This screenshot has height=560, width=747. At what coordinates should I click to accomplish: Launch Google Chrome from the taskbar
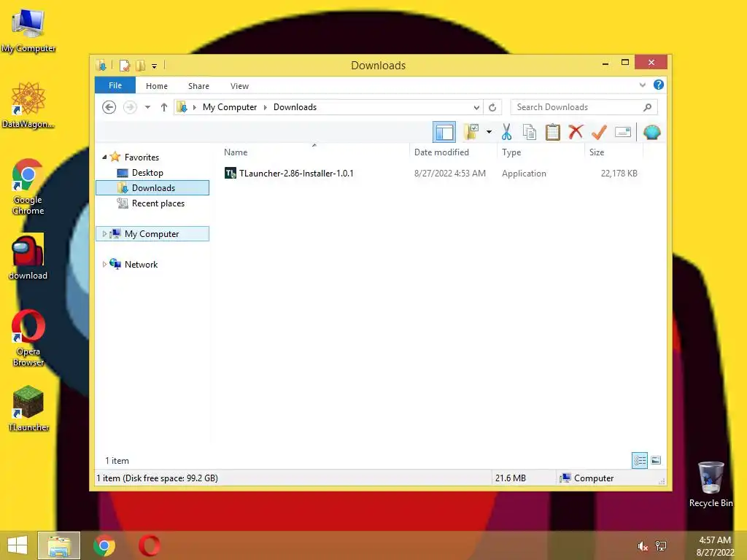[x=104, y=545]
